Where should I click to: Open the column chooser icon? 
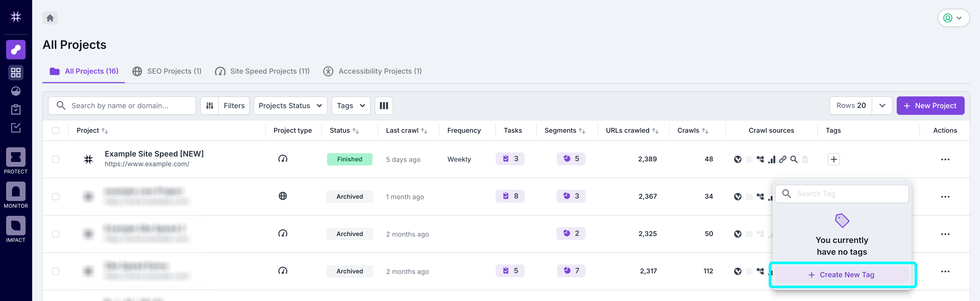[384, 106]
